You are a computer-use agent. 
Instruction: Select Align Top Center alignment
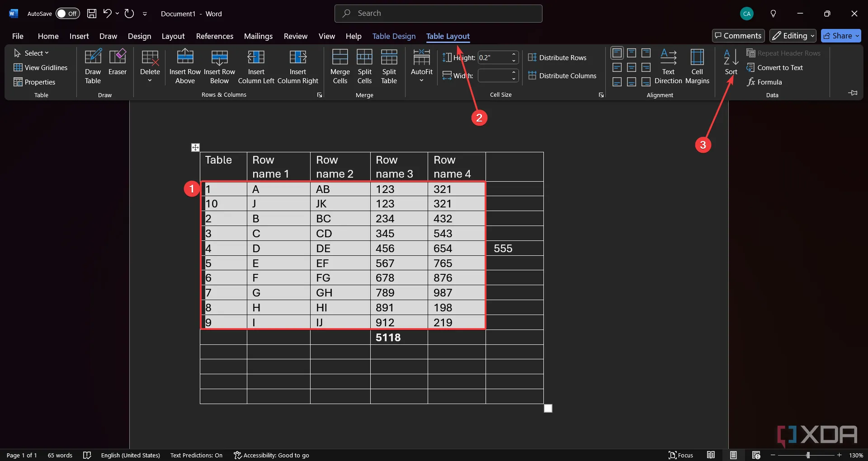click(632, 53)
